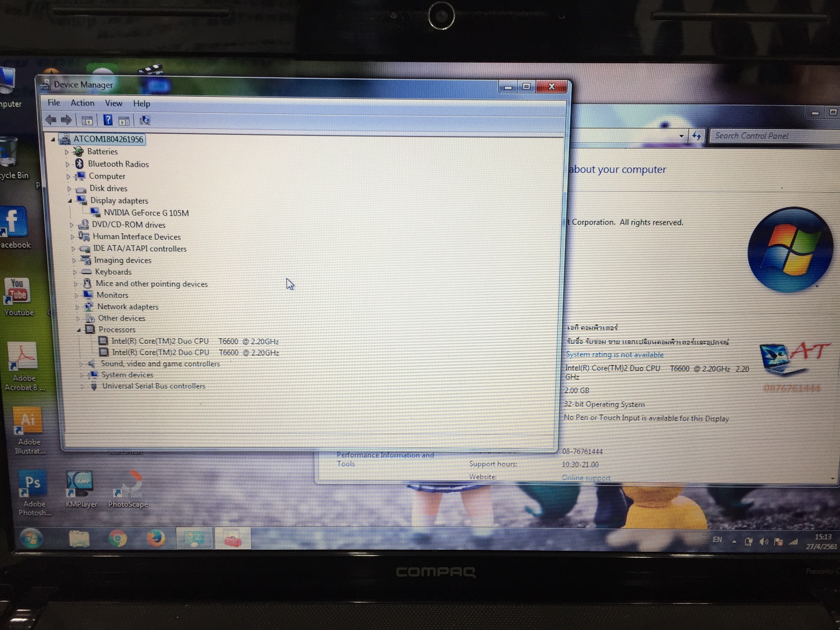
Task: Select the Network adapters category
Action: [x=128, y=306]
